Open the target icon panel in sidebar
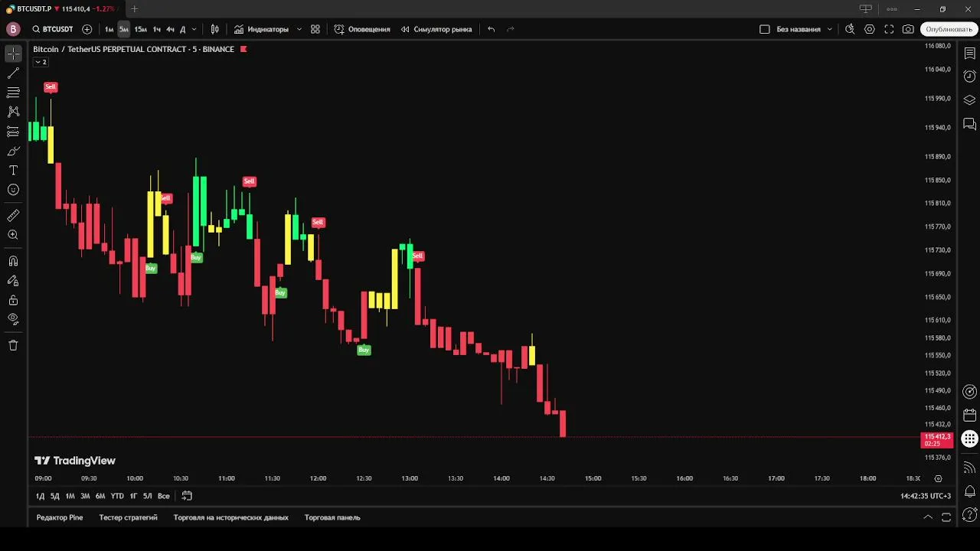This screenshot has height=551, width=980. tap(969, 392)
